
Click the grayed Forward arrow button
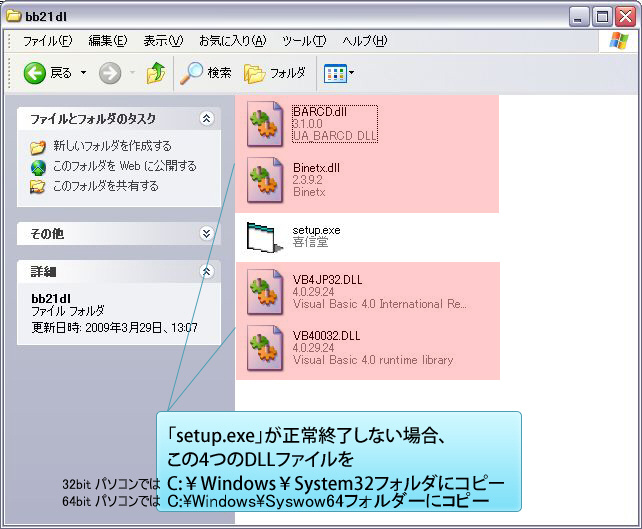click(110, 73)
